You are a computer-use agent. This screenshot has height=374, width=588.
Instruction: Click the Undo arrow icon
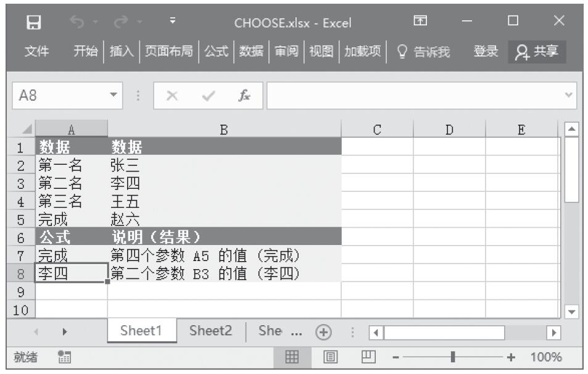pyautogui.click(x=77, y=23)
